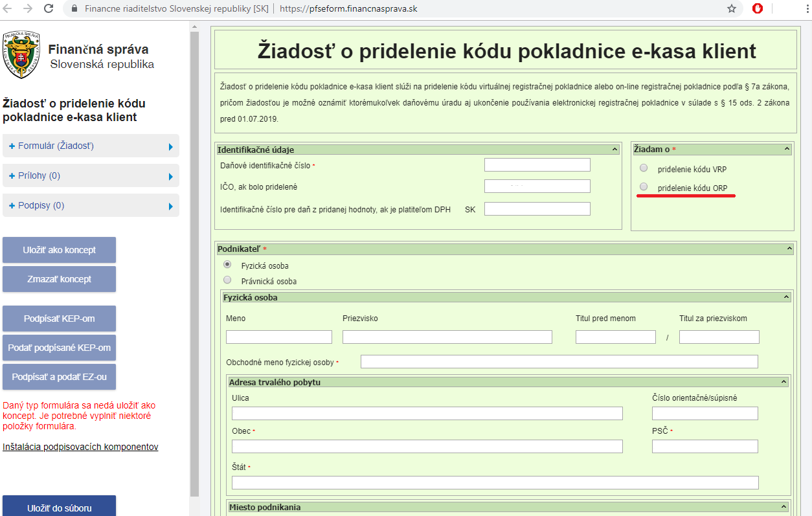
Task: Focus the IČO input field
Action: 537,186
